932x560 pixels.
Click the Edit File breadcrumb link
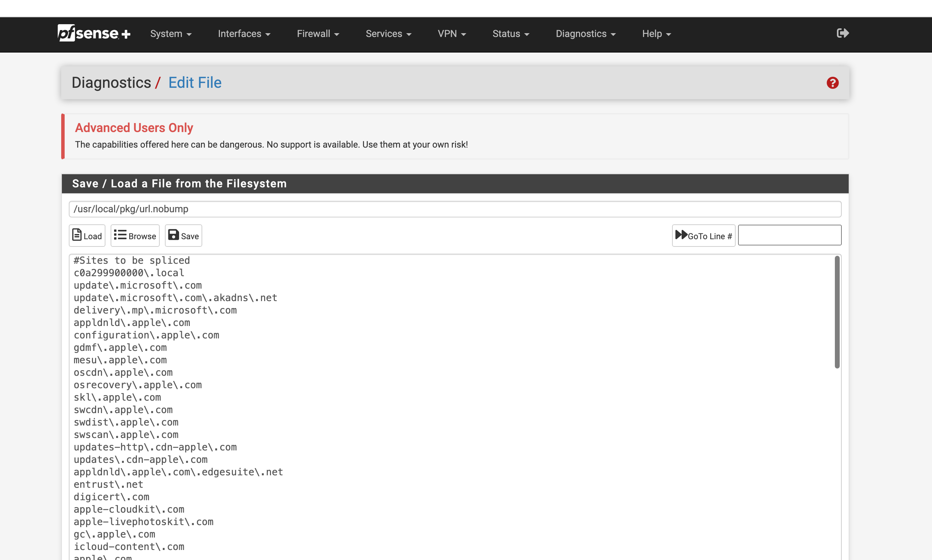pos(195,83)
